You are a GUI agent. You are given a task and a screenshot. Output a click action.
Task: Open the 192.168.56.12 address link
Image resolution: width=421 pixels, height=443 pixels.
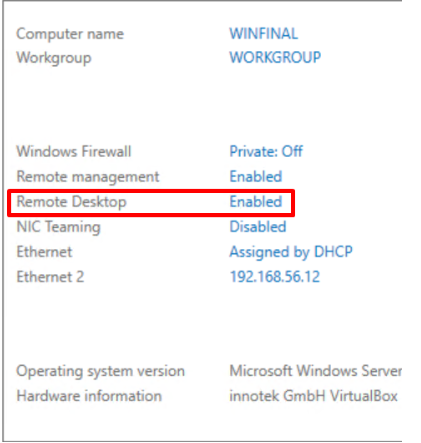(x=275, y=277)
